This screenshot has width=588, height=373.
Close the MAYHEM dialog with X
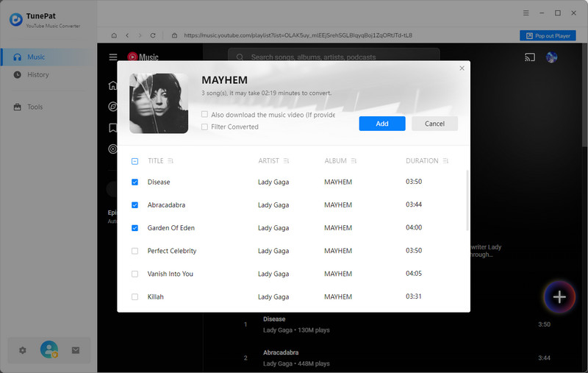click(x=462, y=68)
